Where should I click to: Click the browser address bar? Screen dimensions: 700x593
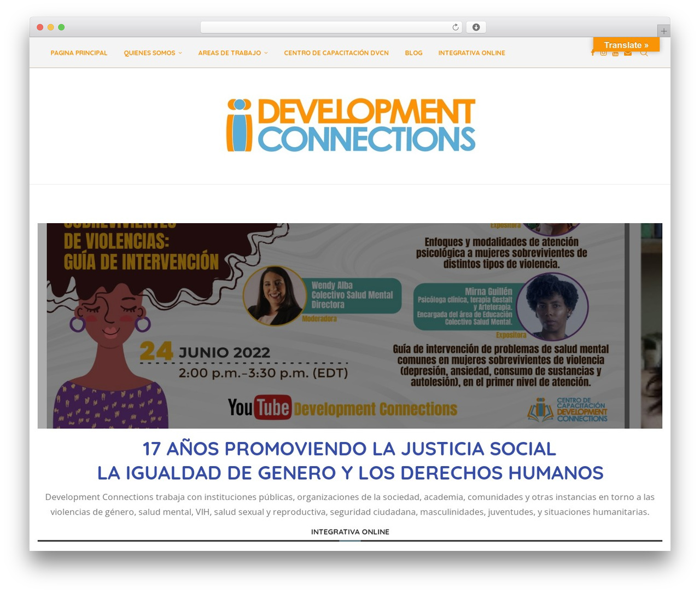(x=331, y=27)
